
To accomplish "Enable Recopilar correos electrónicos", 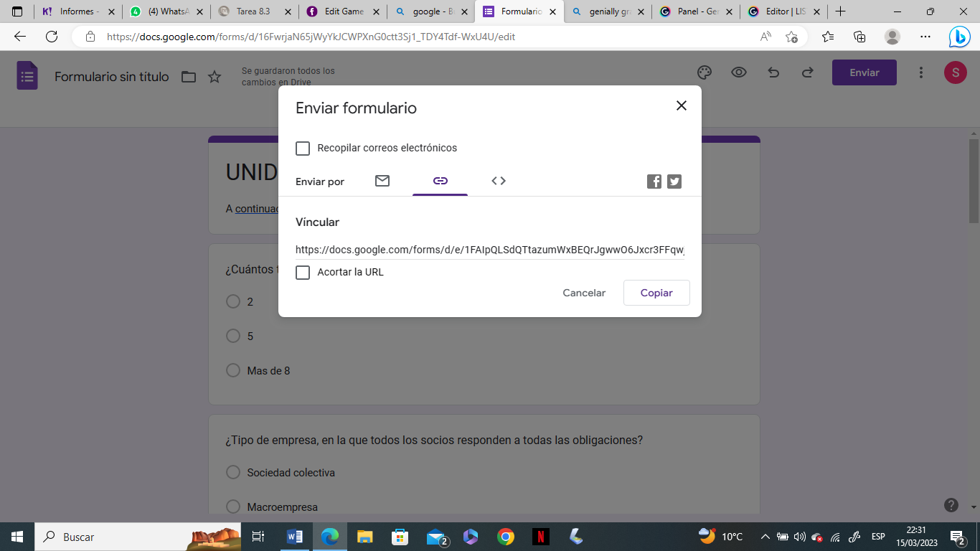I will tap(303, 148).
